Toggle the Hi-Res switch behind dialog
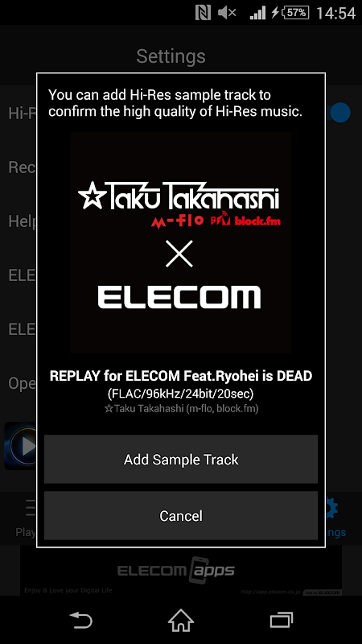This screenshot has height=644, width=362. [x=339, y=113]
